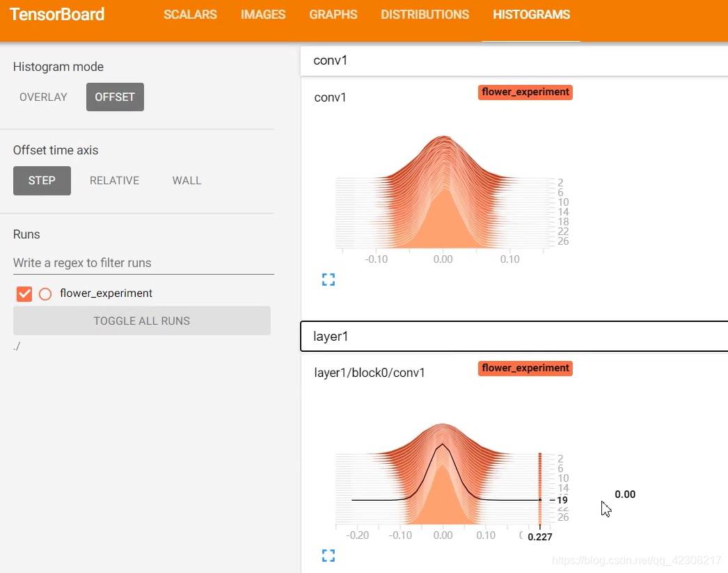Screen dimensions: 728x573
Task: Open the GRAPHS tab
Action: 333,15
